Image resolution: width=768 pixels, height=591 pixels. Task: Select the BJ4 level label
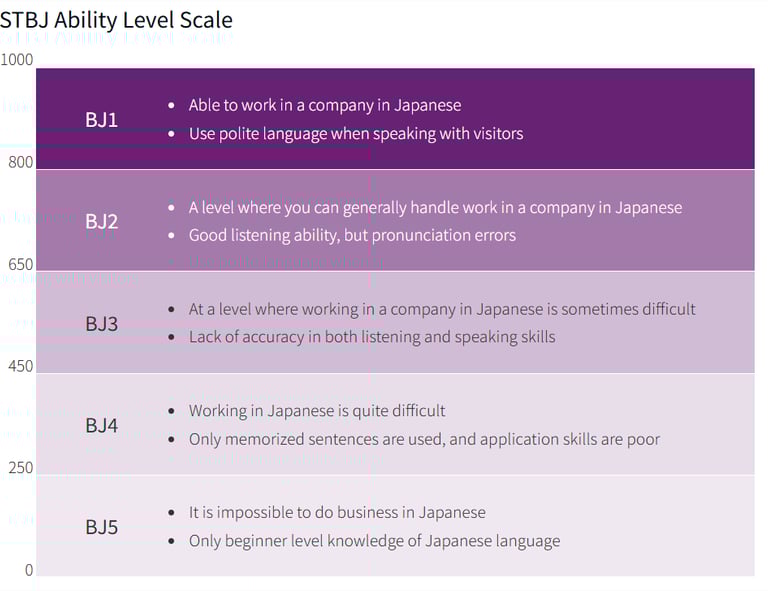point(101,425)
